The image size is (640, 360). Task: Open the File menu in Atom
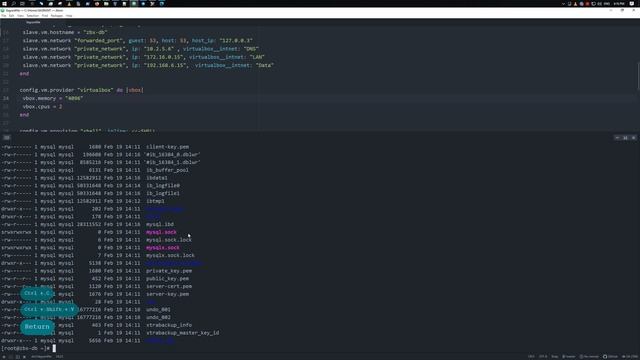click(x=4, y=16)
